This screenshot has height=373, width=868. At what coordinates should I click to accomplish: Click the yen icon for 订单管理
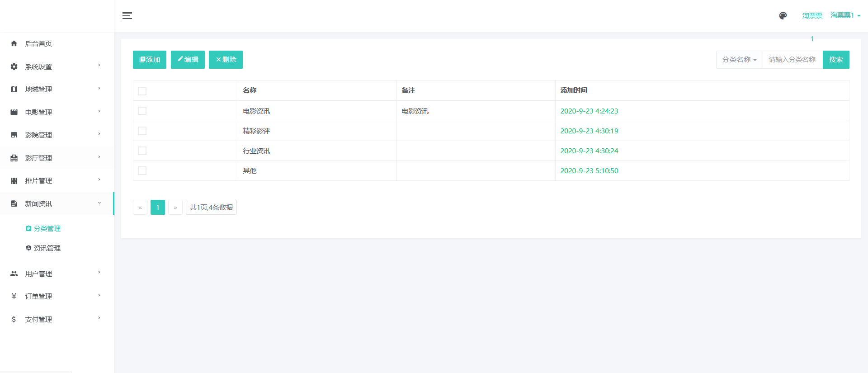click(x=14, y=296)
